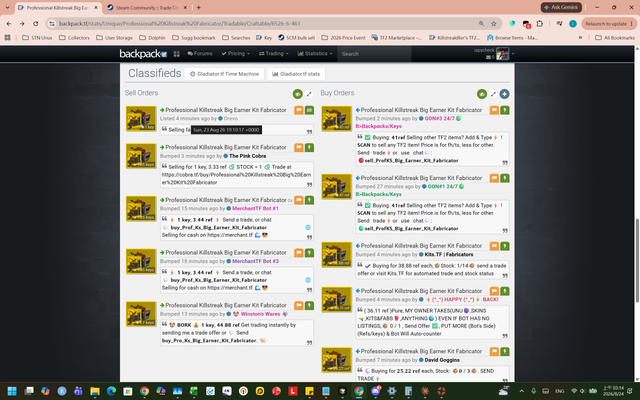Image resolution: width=640 pixels, height=400 pixels.
Task: Open GON#3 24/7 fabricator item thumbnail
Action: pos(336,119)
